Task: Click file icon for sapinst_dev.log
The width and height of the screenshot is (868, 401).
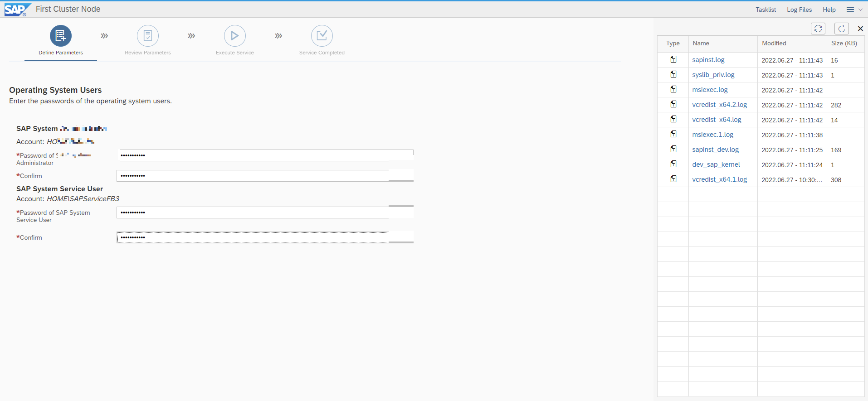Action: (x=673, y=149)
